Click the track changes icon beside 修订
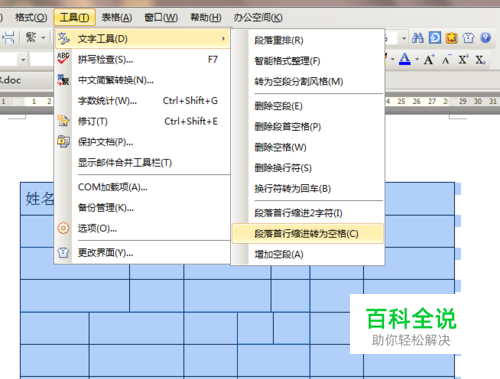This screenshot has width=500, height=379. pos(63,121)
